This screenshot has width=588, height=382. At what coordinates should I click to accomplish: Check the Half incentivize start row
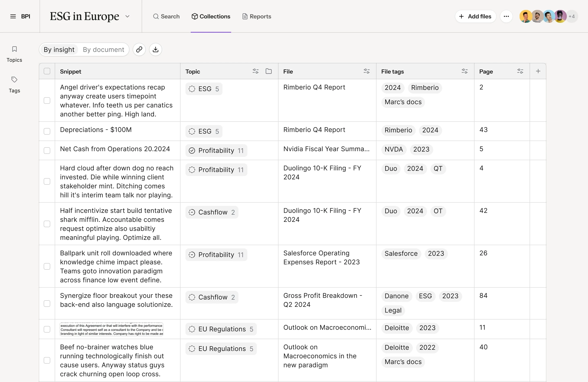[47, 224]
